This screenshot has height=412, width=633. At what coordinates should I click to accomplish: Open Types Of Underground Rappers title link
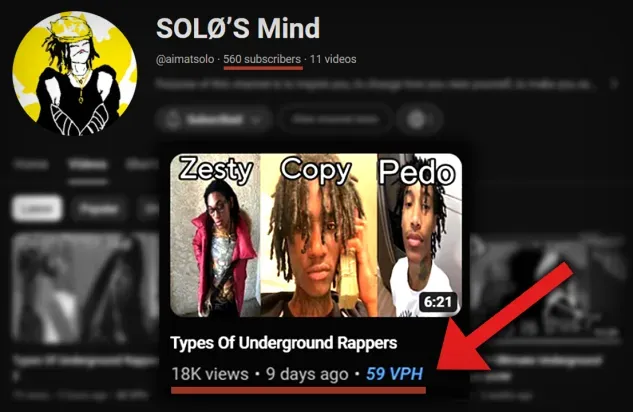click(284, 343)
